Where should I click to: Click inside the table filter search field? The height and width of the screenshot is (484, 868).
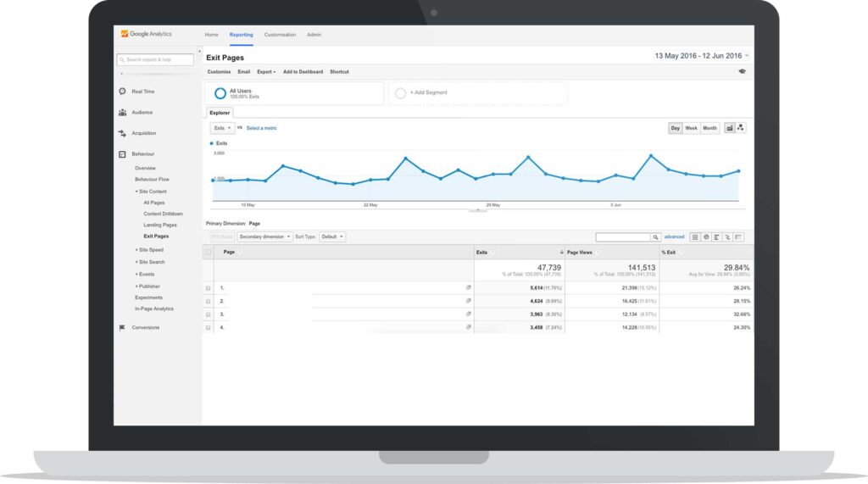pos(623,237)
